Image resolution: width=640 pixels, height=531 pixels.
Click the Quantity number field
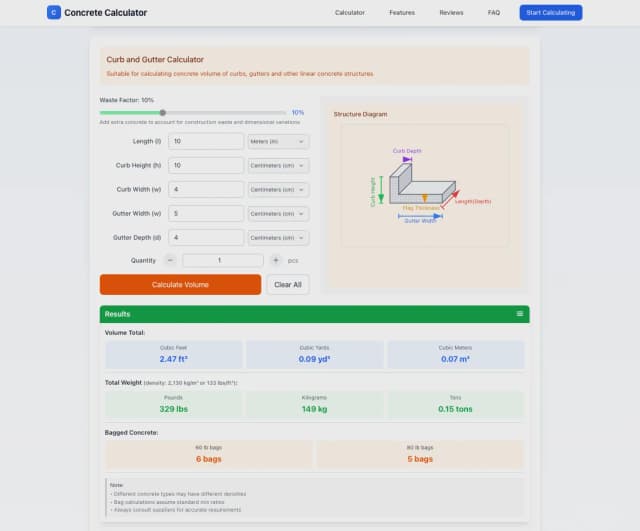coord(223,260)
